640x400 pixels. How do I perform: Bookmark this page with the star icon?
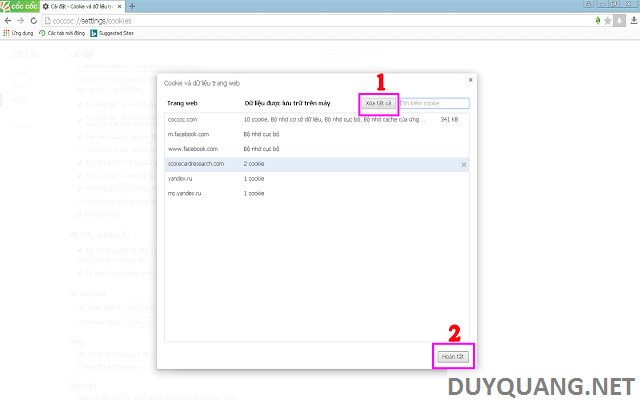coord(608,21)
